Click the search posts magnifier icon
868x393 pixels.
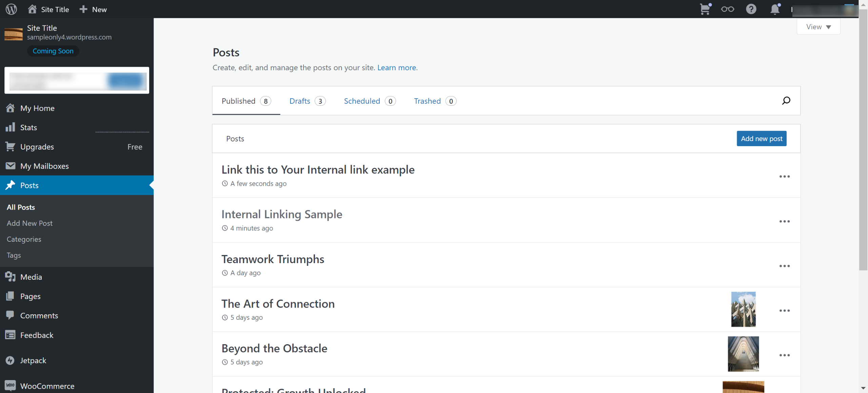click(x=786, y=101)
